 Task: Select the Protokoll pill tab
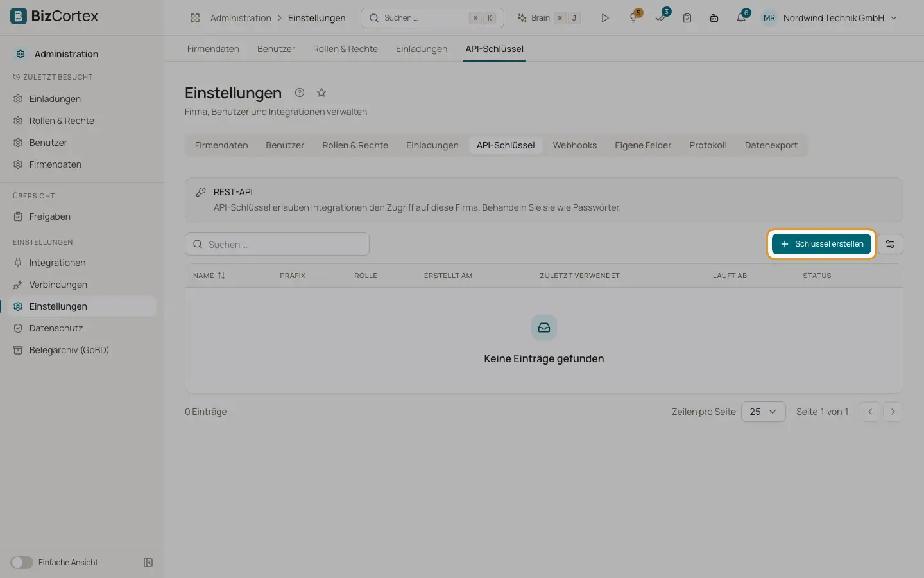pos(708,145)
